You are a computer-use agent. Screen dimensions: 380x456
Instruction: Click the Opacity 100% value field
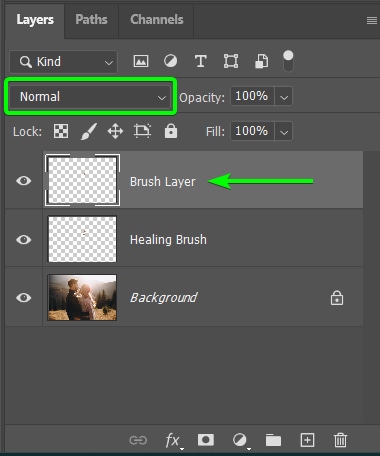252,96
